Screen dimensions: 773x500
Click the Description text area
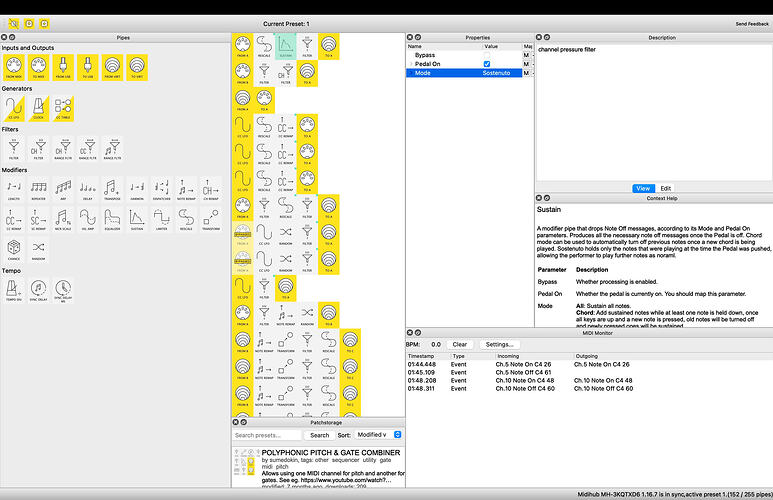tap(654, 113)
